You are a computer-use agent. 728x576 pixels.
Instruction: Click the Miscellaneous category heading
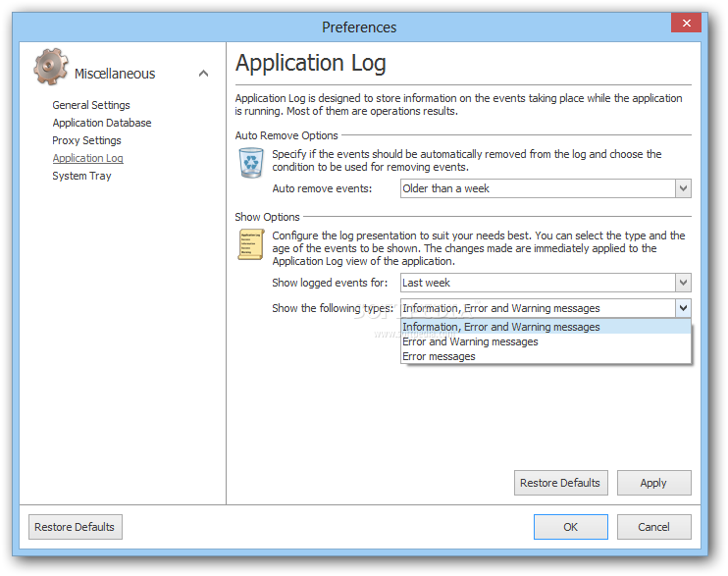tap(115, 74)
